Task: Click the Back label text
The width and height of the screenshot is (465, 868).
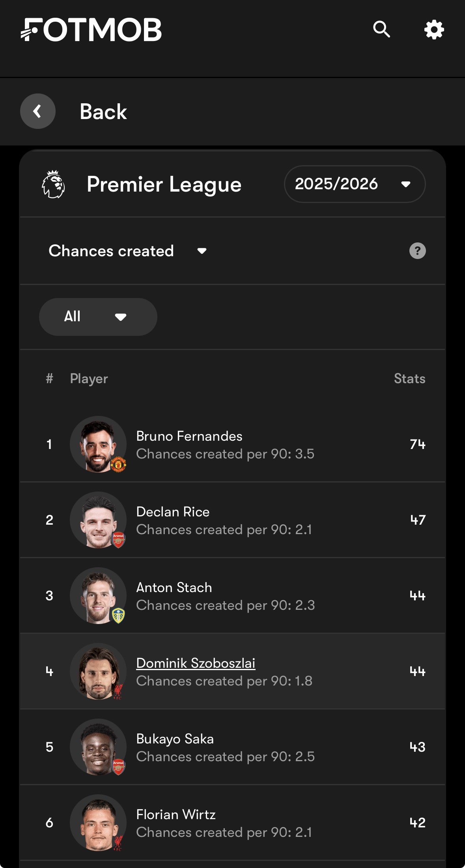Action: tap(103, 112)
